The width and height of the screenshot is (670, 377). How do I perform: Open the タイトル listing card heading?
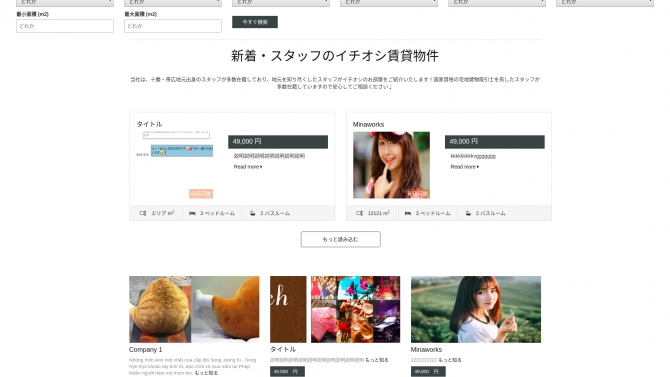(149, 124)
